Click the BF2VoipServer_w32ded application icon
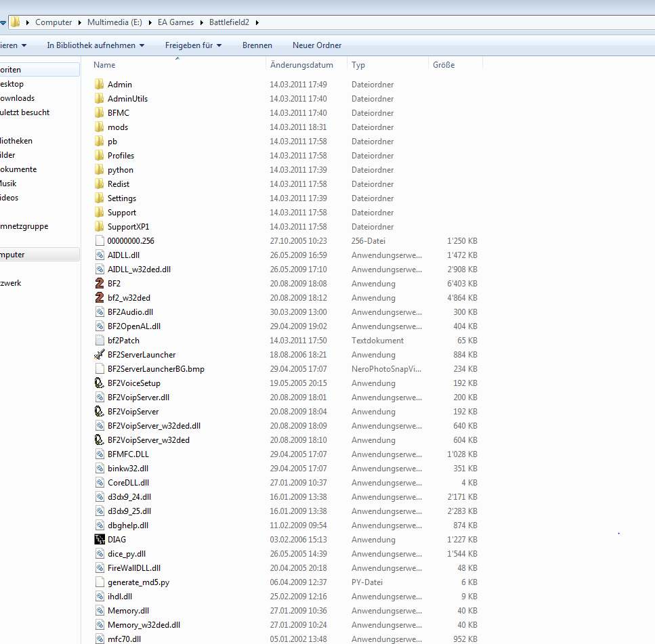The width and height of the screenshot is (655, 644). pyautogui.click(x=100, y=439)
